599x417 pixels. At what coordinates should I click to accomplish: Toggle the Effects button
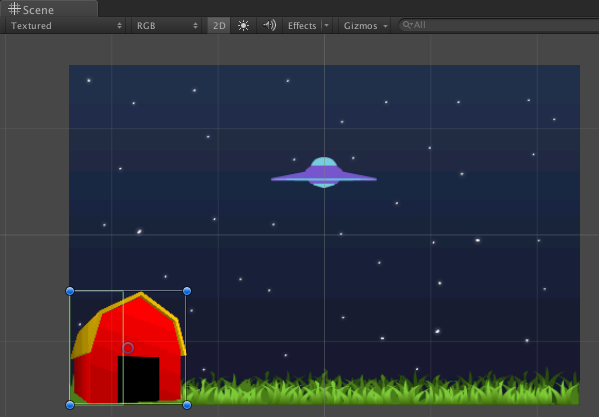[x=302, y=26]
